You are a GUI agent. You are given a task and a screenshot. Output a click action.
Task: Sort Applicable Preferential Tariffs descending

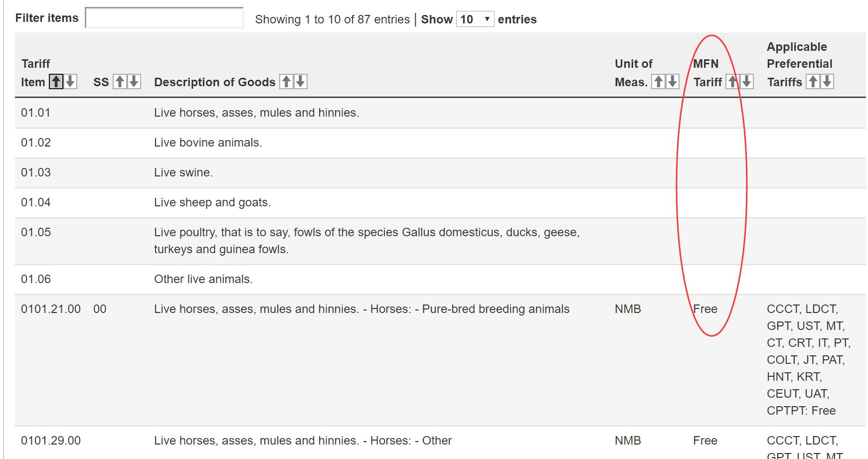827,82
